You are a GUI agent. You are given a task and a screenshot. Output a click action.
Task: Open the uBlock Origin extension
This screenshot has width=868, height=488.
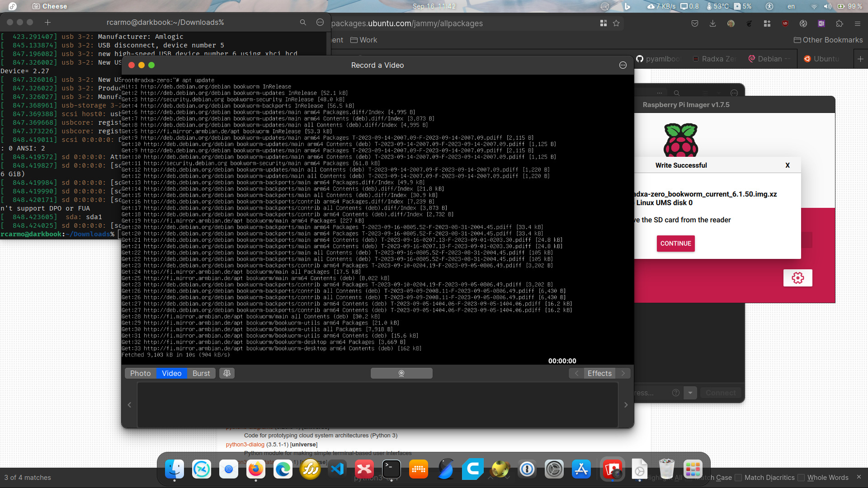click(x=785, y=23)
